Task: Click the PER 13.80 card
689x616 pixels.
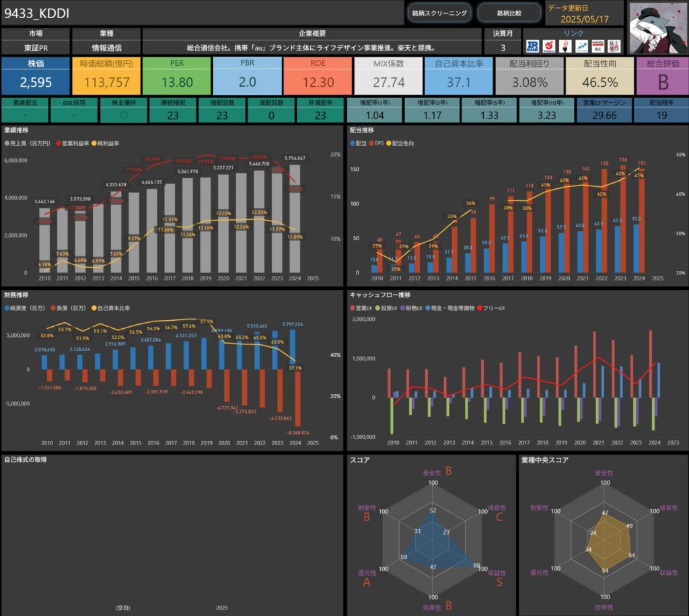Action: 177,75
